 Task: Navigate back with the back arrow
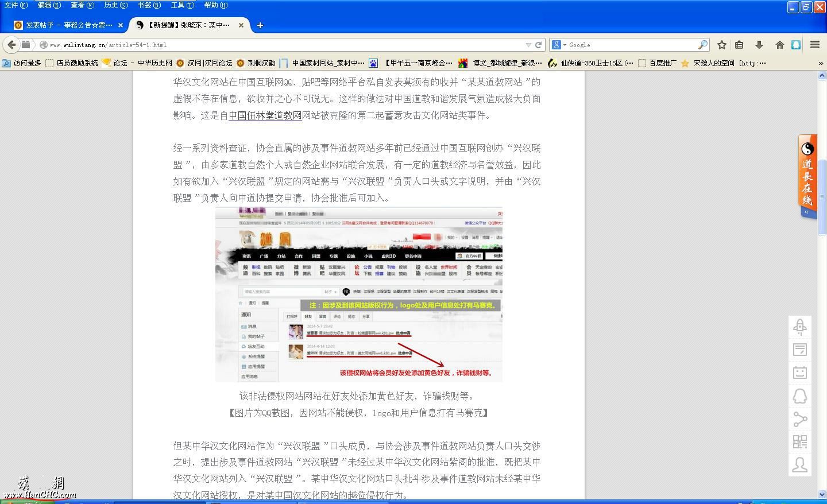point(11,45)
